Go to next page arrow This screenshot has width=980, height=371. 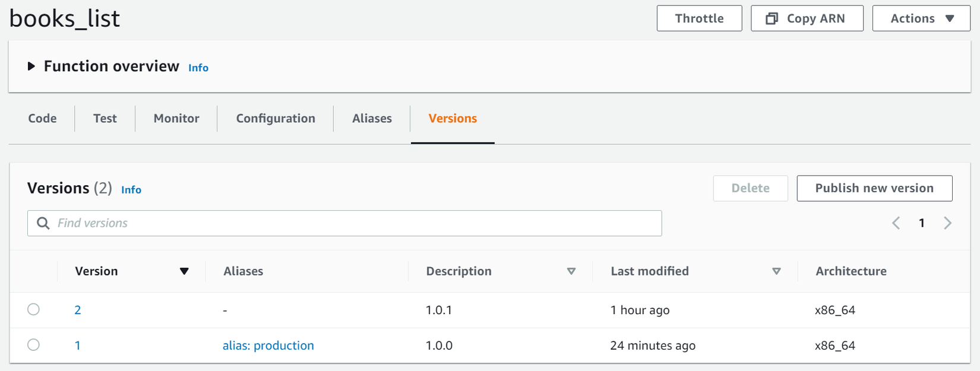947,223
